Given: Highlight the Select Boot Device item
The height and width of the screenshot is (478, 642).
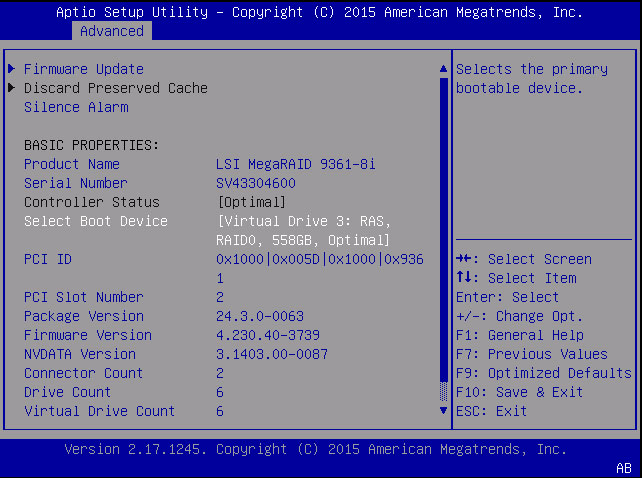Looking at the screenshot, I should tap(96, 221).
